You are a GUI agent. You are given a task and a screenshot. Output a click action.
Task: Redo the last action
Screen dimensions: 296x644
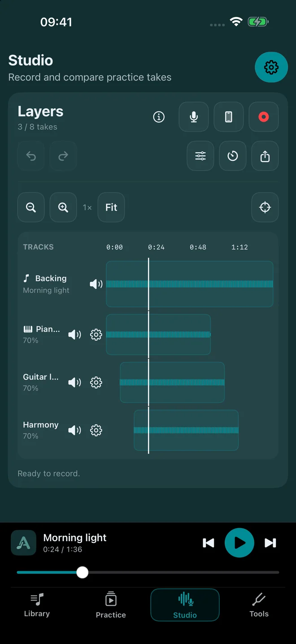[x=63, y=156]
